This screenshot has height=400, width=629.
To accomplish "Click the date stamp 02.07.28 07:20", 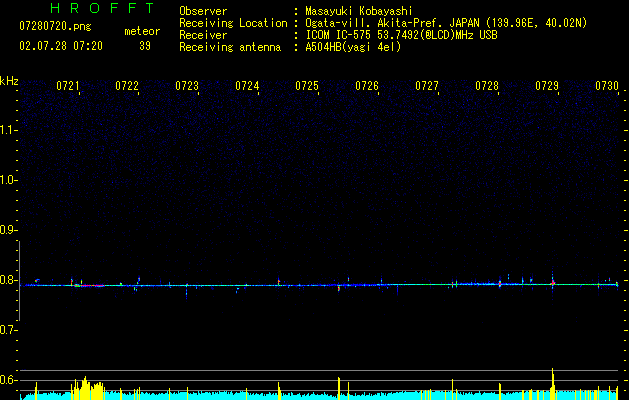I will tap(61, 46).
